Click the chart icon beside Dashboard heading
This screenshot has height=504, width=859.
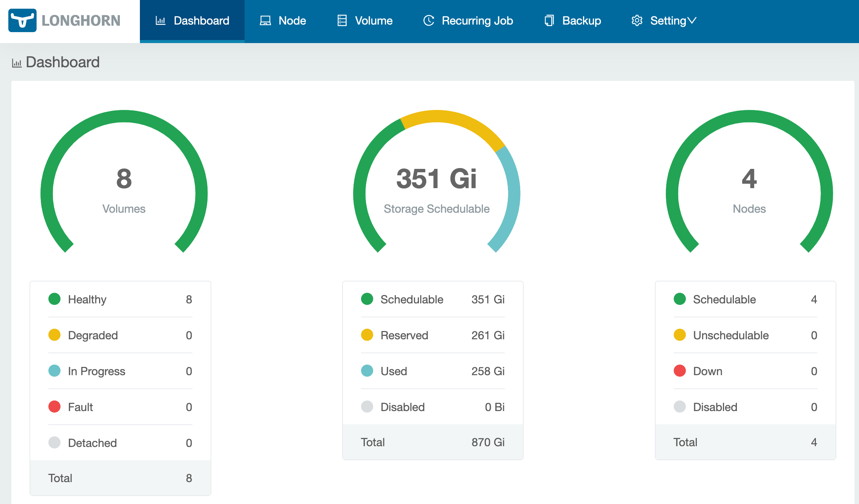17,63
